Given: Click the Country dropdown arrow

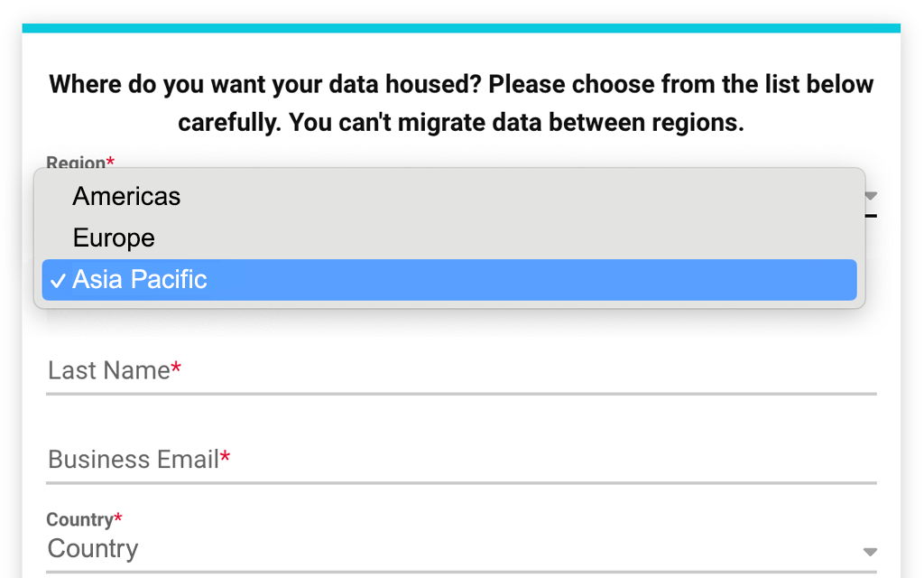Looking at the screenshot, I should pyautogui.click(x=868, y=551).
